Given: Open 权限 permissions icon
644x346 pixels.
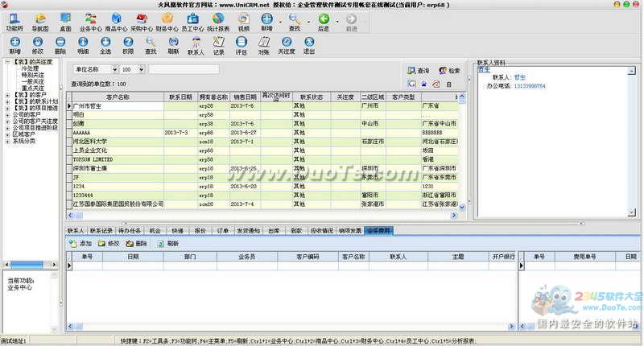Looking at the screenshot, I should click(x=128, y=46).
